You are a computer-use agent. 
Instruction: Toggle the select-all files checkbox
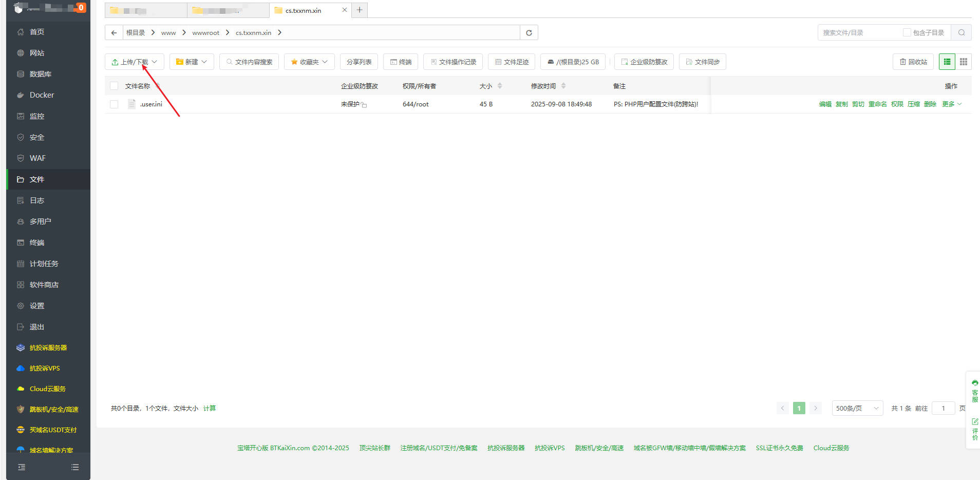click(x=114, y=86)
